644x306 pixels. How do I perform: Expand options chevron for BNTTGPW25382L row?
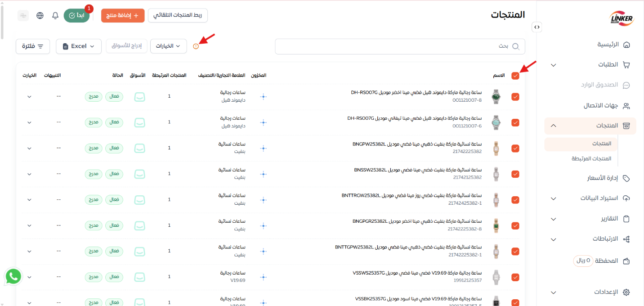(30, 251)
